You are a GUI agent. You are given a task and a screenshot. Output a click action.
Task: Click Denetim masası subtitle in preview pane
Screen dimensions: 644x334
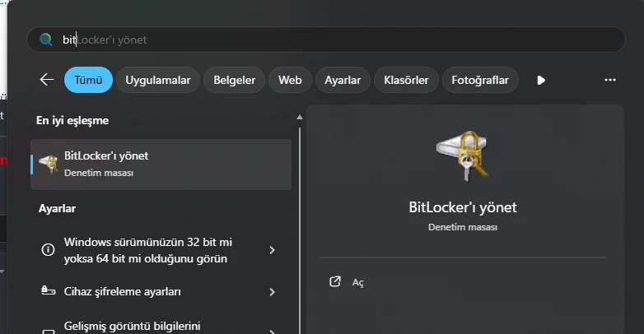(463, 227)
